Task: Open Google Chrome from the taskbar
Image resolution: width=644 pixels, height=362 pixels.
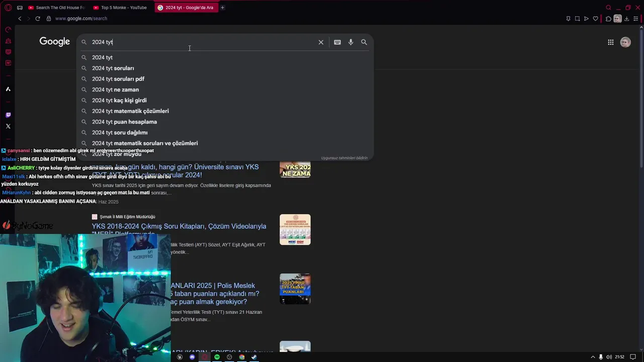Action: [242, 357]
